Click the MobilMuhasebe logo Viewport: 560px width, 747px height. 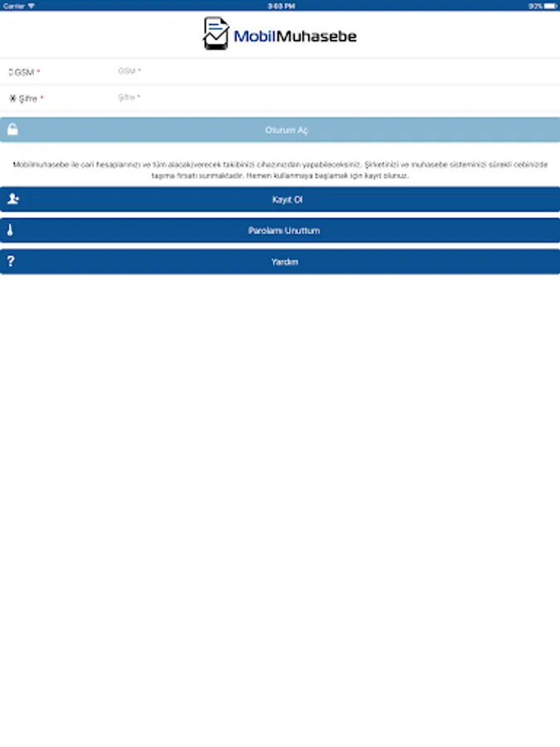(x=280, y=34)
